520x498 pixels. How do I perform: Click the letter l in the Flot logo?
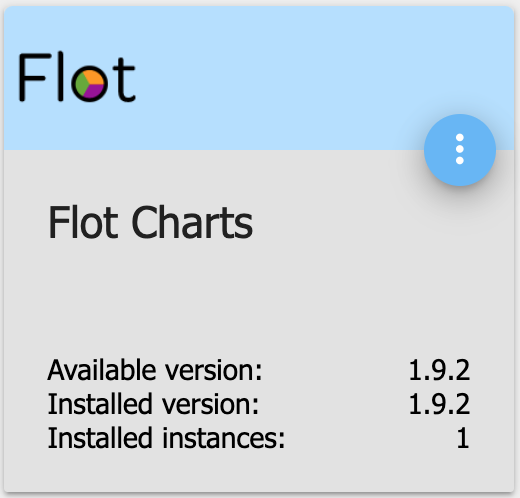click(60, 76)
